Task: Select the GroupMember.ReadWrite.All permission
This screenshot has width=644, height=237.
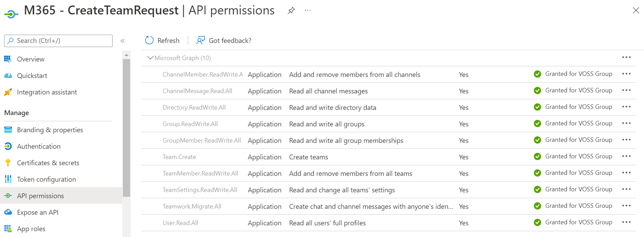Action: [x=202, y=140]
